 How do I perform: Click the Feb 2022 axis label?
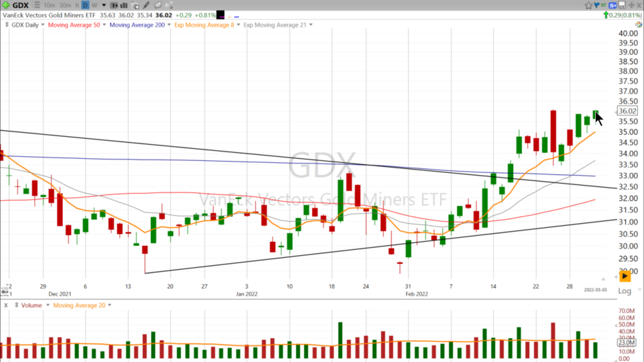417,294
